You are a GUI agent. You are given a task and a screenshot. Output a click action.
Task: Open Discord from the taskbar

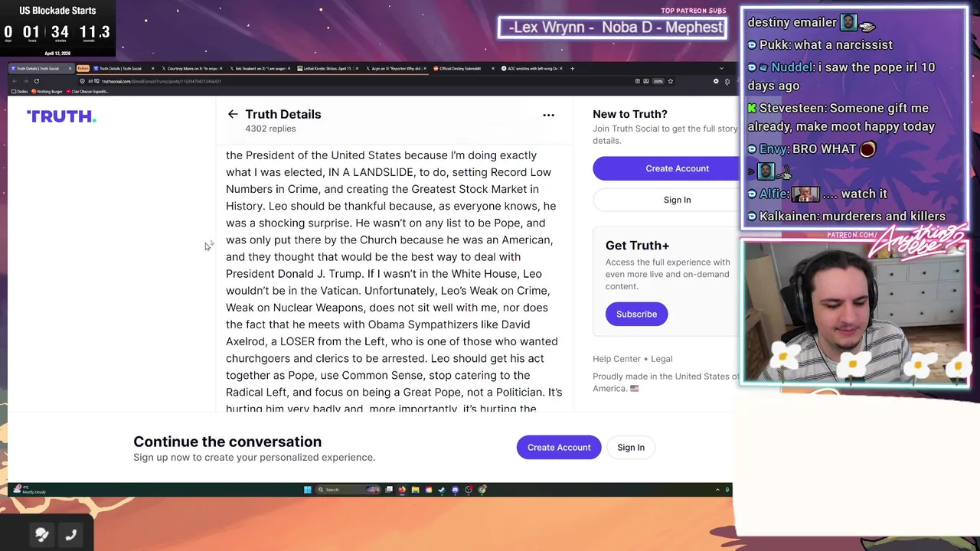point(455,490)
